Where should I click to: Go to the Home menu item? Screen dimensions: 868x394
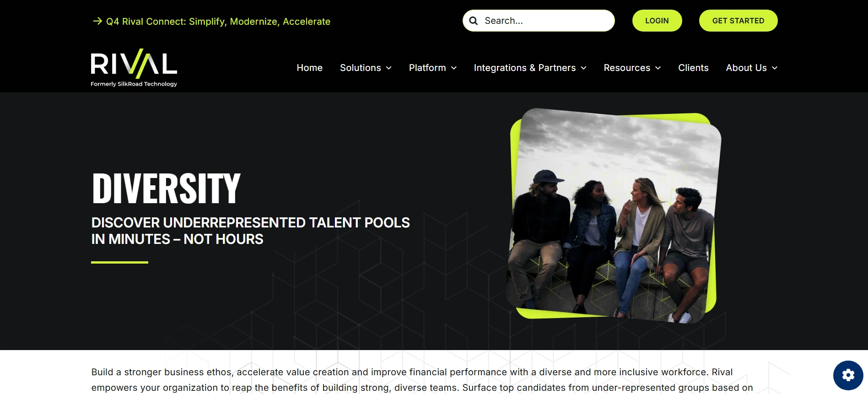[310, 68]
